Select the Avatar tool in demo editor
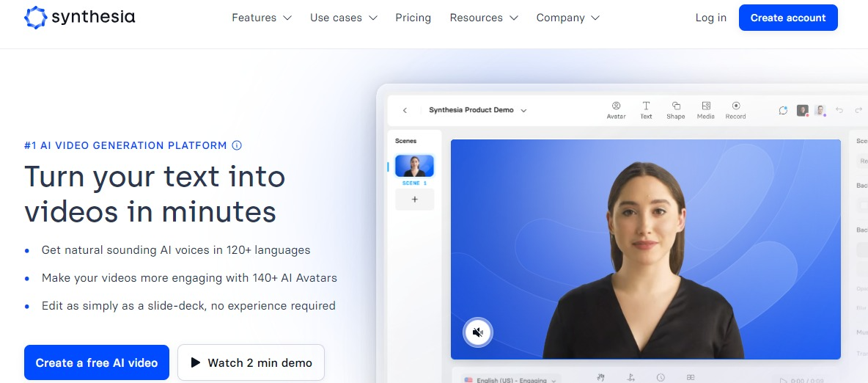868x383 pixels. click(616, 110)
